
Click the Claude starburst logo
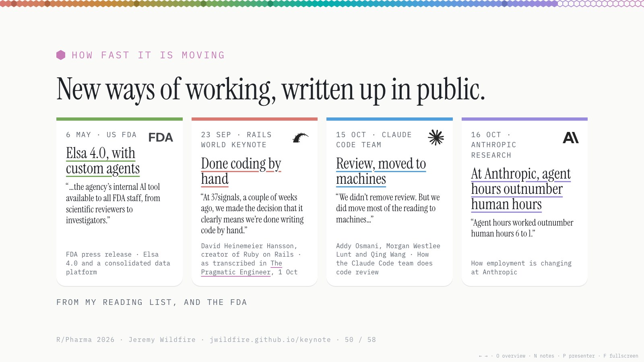[436, 138]
